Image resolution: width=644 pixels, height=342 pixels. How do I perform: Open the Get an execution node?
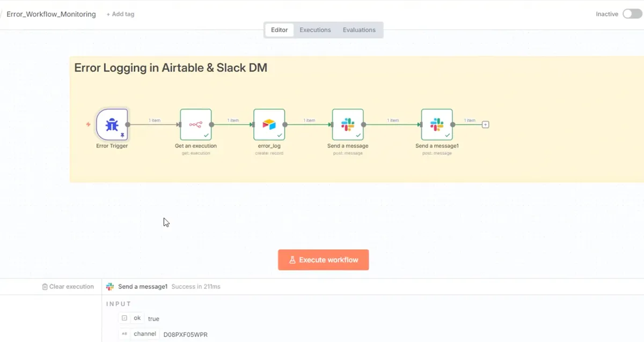[x=196, y=124]
